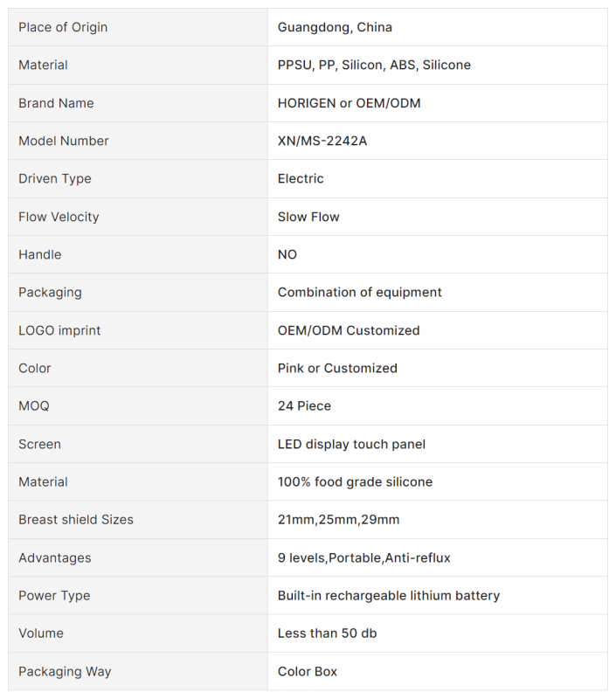This screenshot has height=699, width=616.
Task: Click the "Place of Origin" label cell
Action: (x=63, y=27)
